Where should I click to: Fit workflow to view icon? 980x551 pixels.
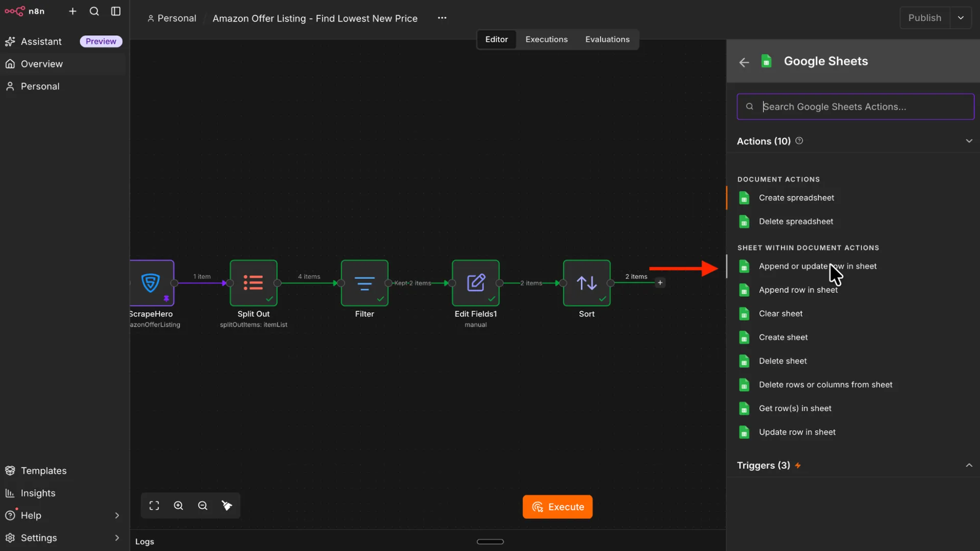tap(154, 506)
